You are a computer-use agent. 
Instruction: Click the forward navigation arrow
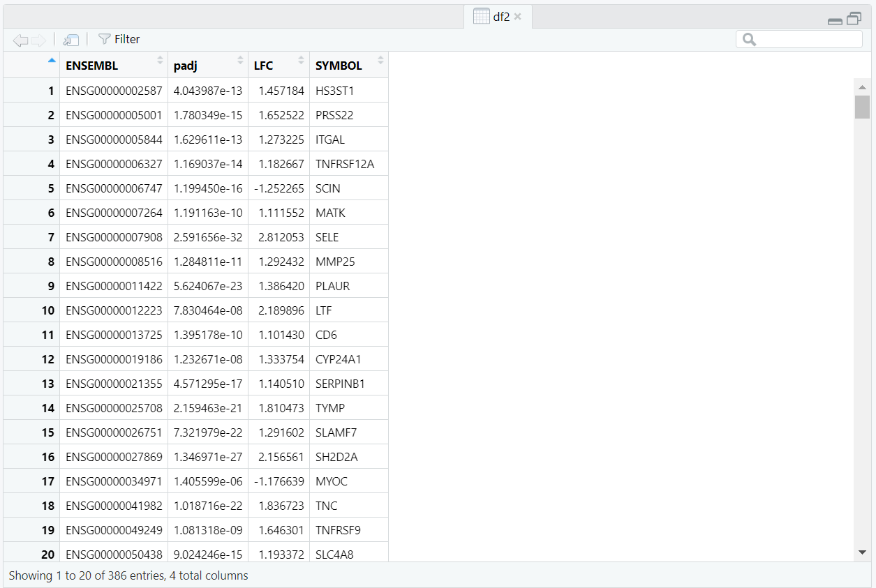point(38,40)
